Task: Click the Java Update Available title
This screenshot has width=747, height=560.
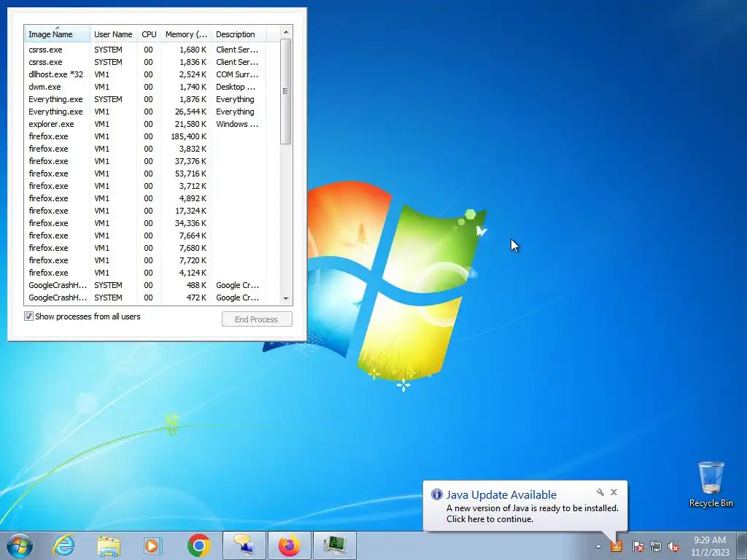Action: pos(501,495)
